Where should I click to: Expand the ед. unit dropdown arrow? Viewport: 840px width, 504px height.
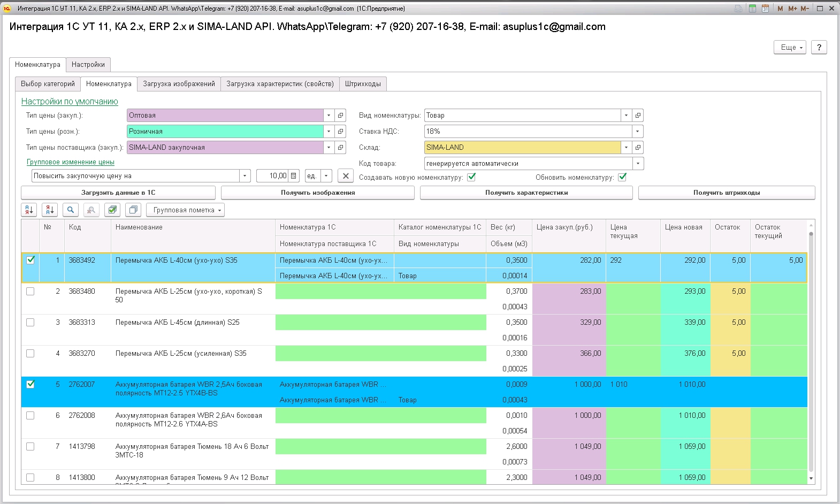[x=327, y=176]
